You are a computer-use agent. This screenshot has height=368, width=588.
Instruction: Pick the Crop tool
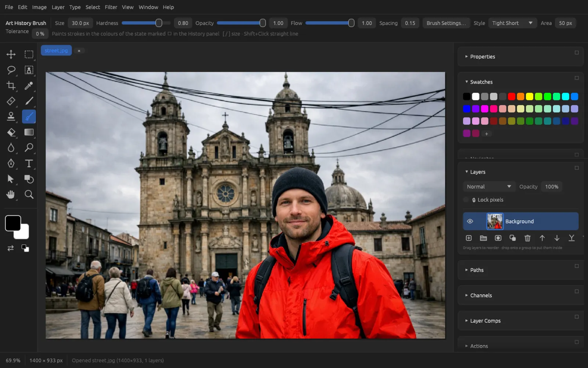tap(11, 86)
